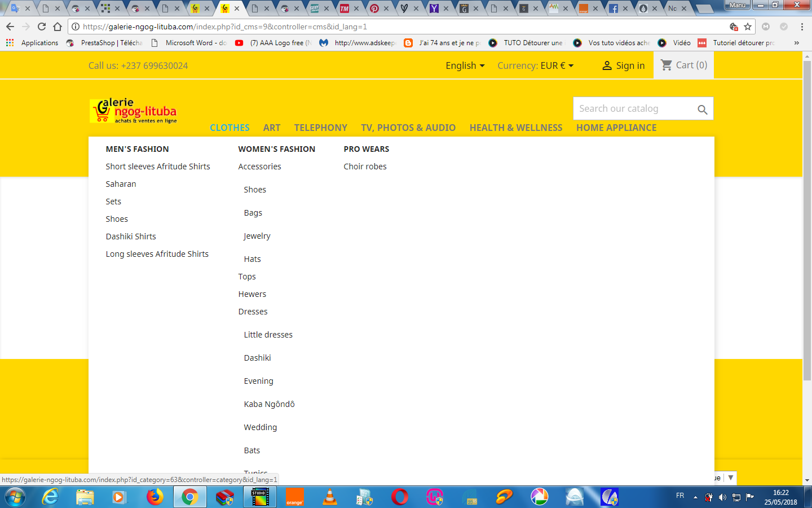Click the Sign in person icon
This screenshot has height=508, width=812.
607,65
